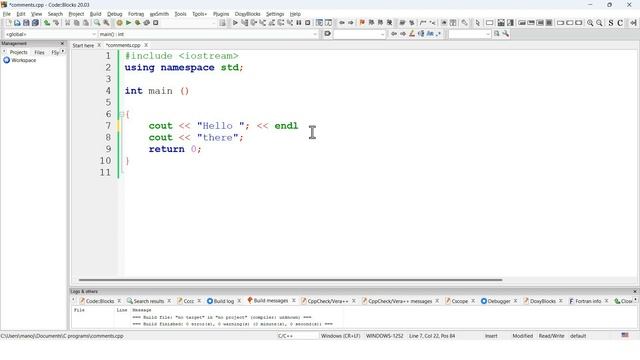Click the C toolbar icon
The image size is (640, 360).
coord(620,23)
